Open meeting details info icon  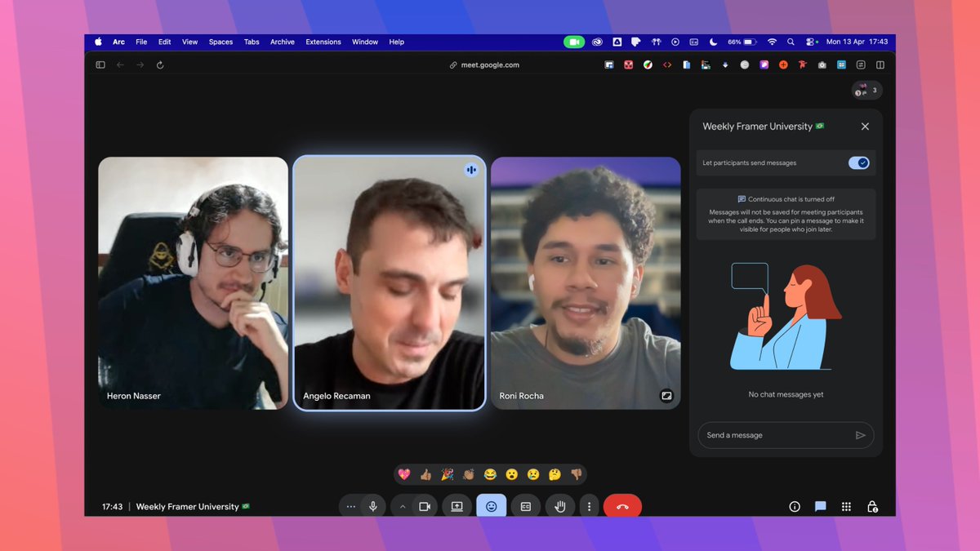(x=795, y=506)
